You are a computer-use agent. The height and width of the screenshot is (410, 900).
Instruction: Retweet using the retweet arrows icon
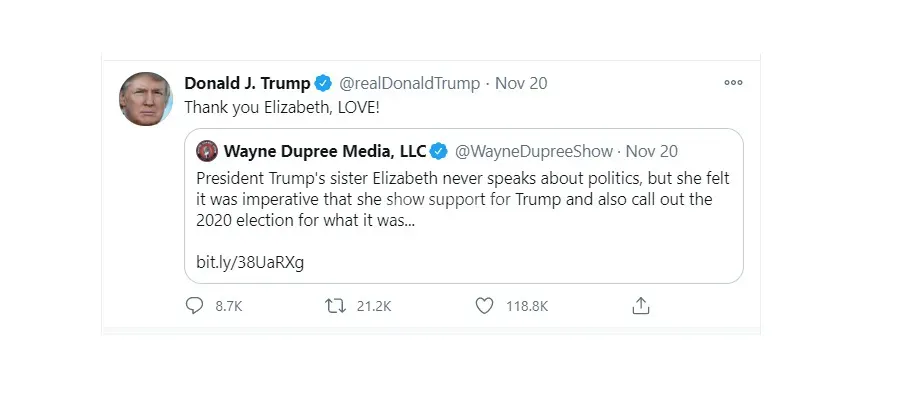(x=335, y=306)
